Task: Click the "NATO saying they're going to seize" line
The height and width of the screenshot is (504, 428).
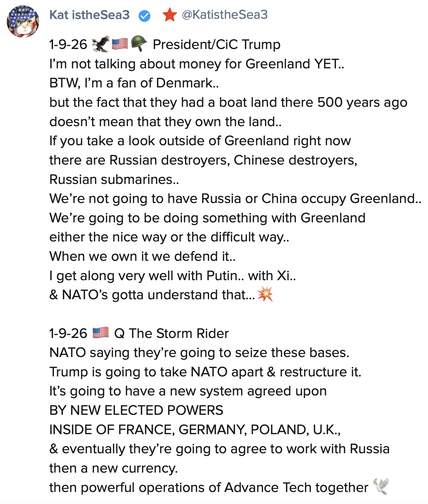Action: (x=199, y=353)
